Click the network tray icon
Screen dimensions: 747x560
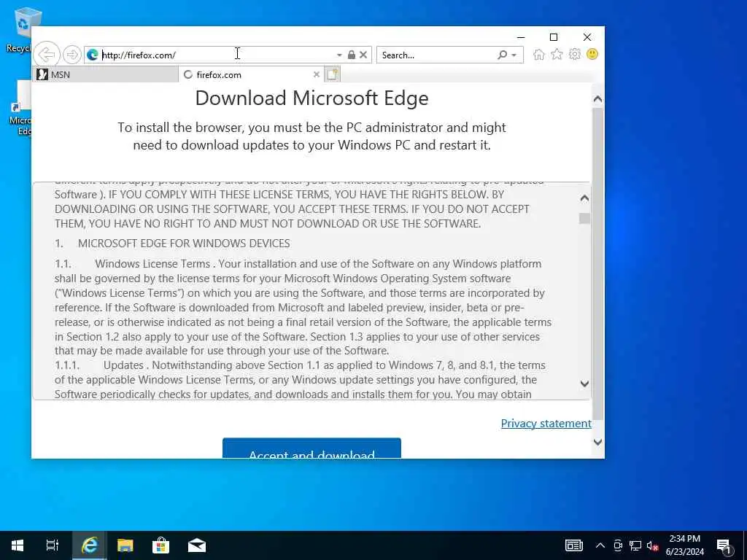tap(635, 545)
